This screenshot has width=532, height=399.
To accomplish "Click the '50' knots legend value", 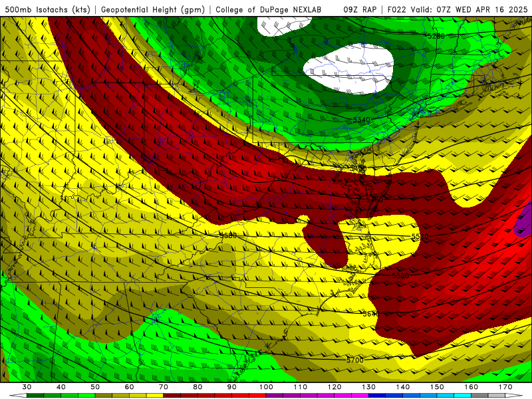I will tap(95, 387).
